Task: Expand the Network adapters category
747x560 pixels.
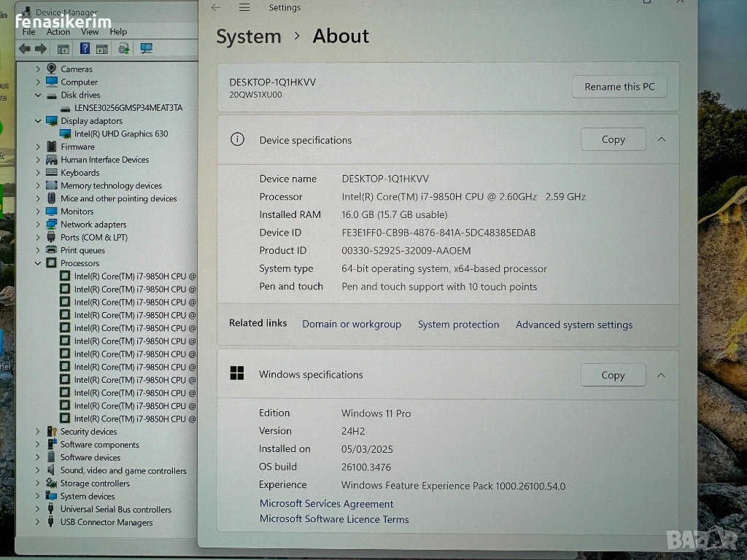Action: pos(38,225)
